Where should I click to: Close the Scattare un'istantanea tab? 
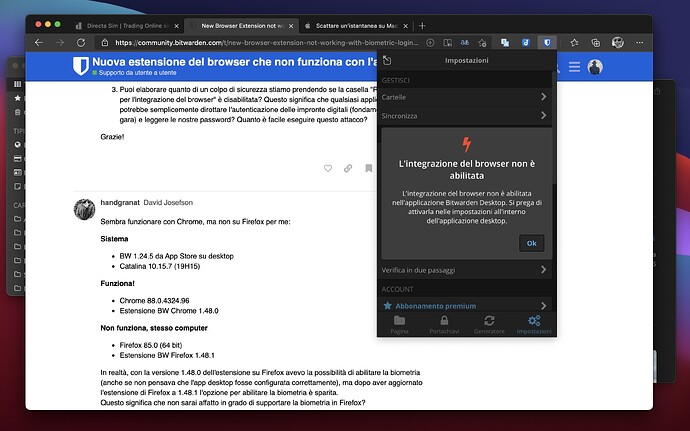pyautogui.click(x=405, y=26)
